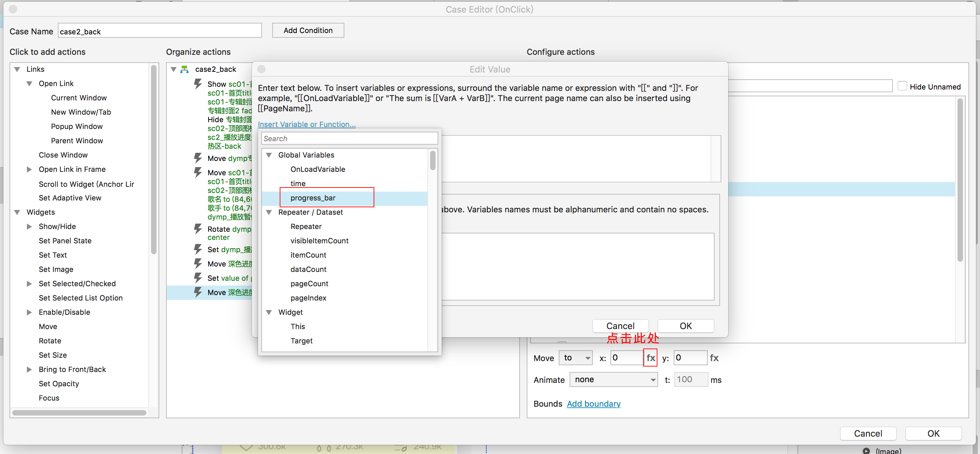The height and width of the screenshot is (454, 980).
Task: Add Rotate action from list
Action: click(50, 341)
